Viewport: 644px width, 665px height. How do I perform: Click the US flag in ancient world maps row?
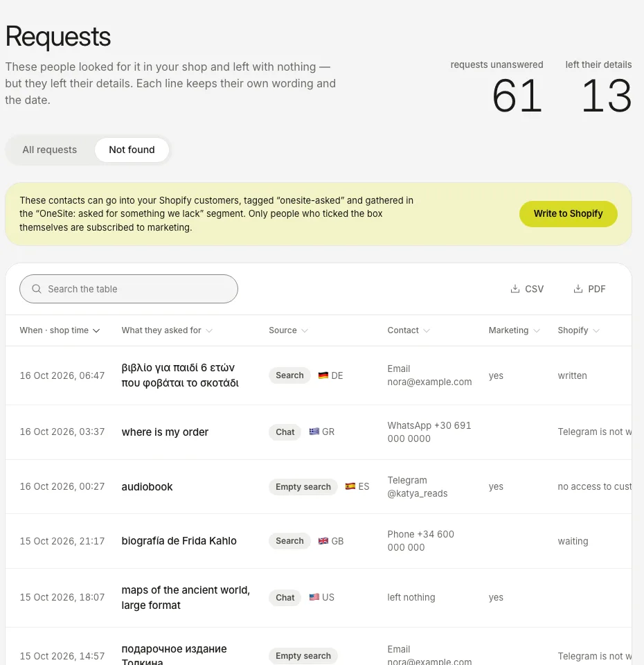tap(314, 597)
